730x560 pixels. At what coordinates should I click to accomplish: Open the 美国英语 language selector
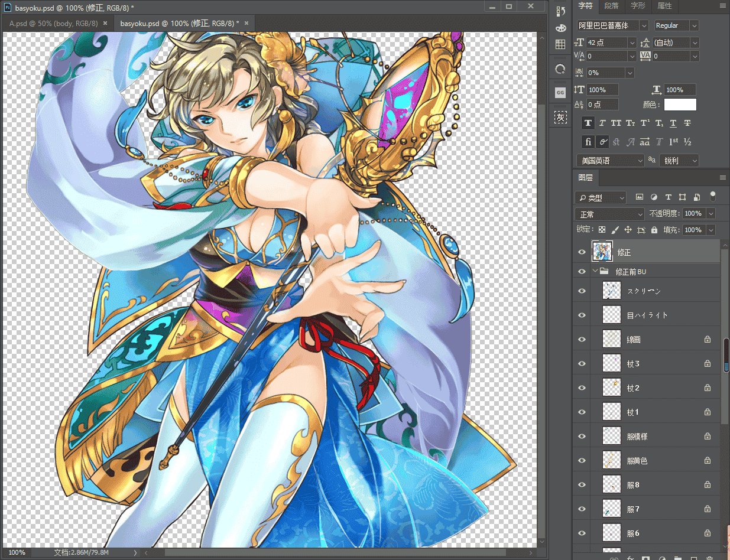pos(610,161)
